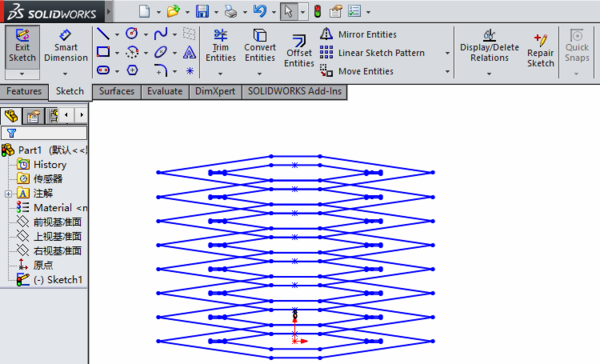Select the Ellipse sketch tool
600x364 pixels.
click(x=161, y=52)
